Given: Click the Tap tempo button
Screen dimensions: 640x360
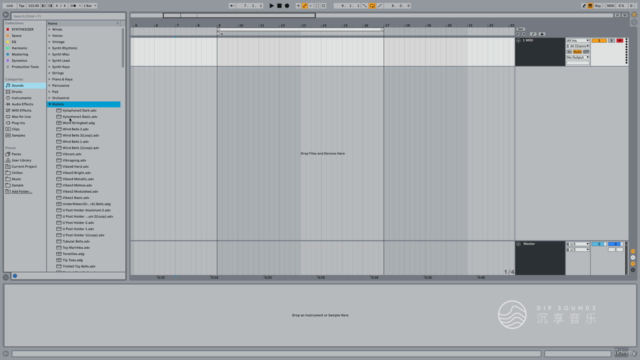Looking at the screenshot, I should pos(22,6).
